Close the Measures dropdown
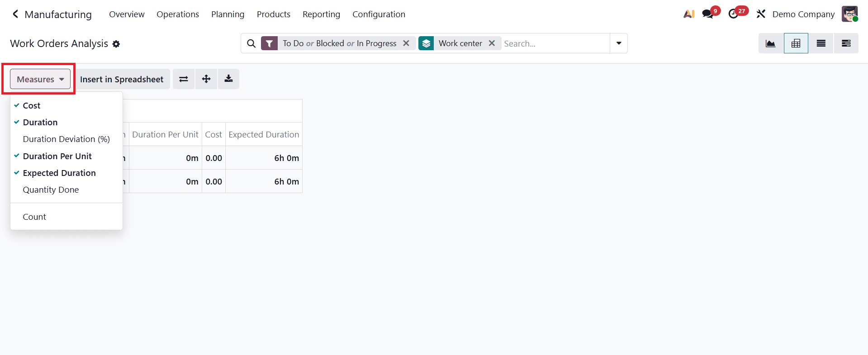This screenshot has width=868, height=355. 40,79
